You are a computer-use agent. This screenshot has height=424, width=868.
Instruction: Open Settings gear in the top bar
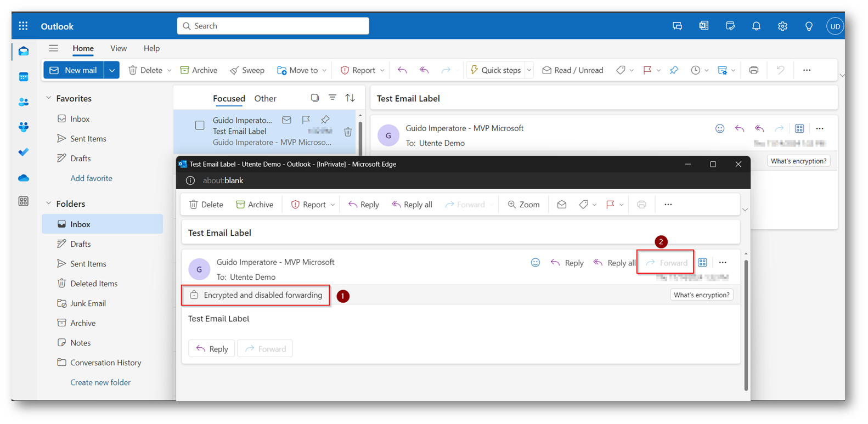[782, 26]
